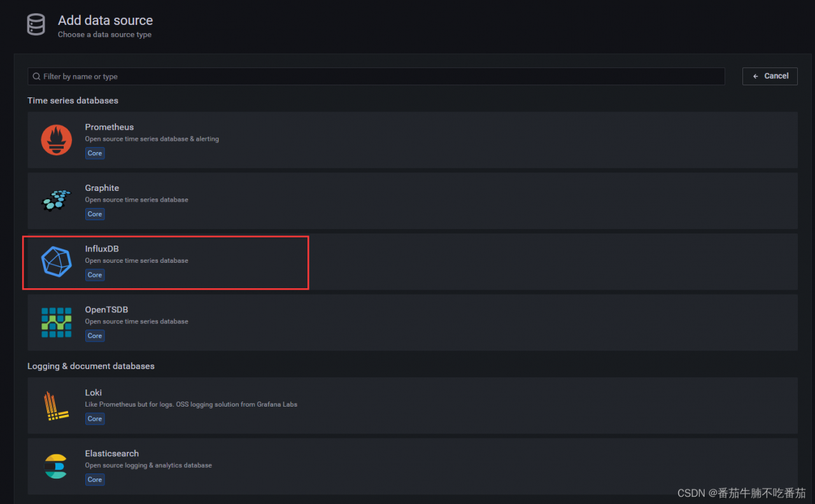The height and width of the screenshot is (504, 815).
Task: Pick the OpenTSDB data source title
Action: pos(106,310)
